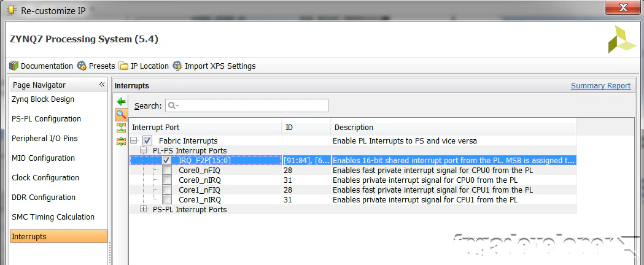
Task: Click description 'Enable PL Interrupts to PS and vice versa'
Action: coord(405,140)
